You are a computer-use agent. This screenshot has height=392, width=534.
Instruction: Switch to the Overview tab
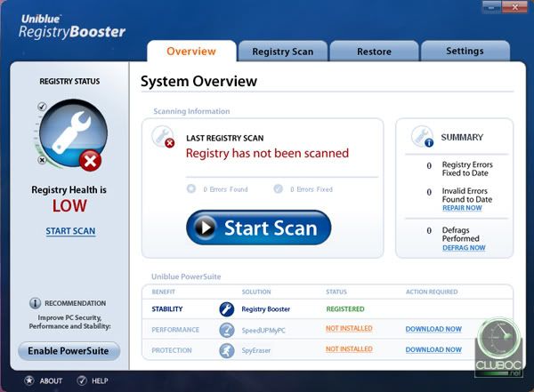point(191,52)
